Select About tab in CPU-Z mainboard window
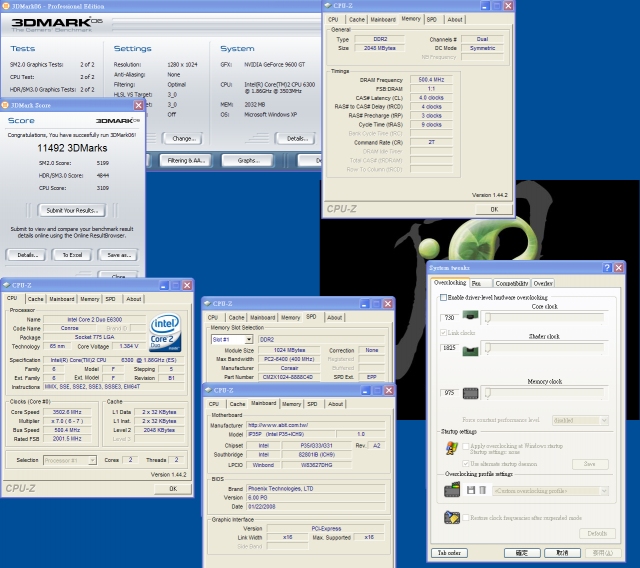The height and width of the screenshot is (568, 640). 336,404
